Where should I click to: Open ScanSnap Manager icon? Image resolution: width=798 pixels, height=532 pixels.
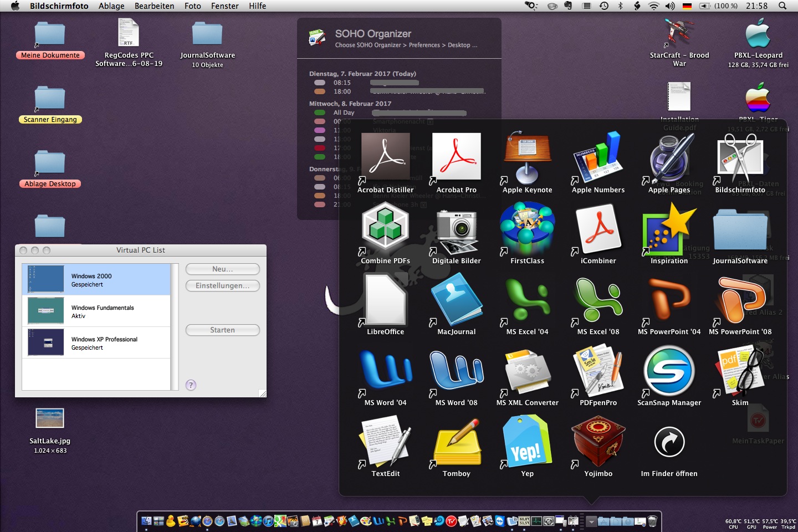tap(669, 371)
